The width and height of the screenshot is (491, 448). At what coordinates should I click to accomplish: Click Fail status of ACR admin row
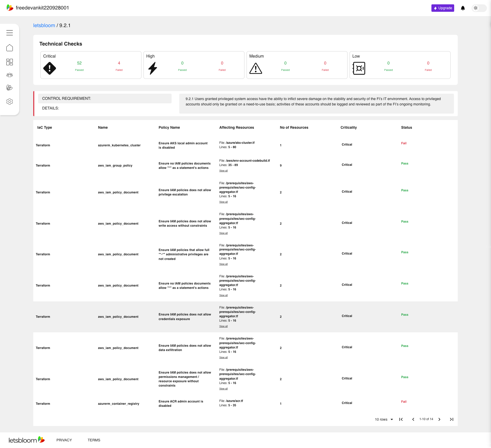click(404, 402)
